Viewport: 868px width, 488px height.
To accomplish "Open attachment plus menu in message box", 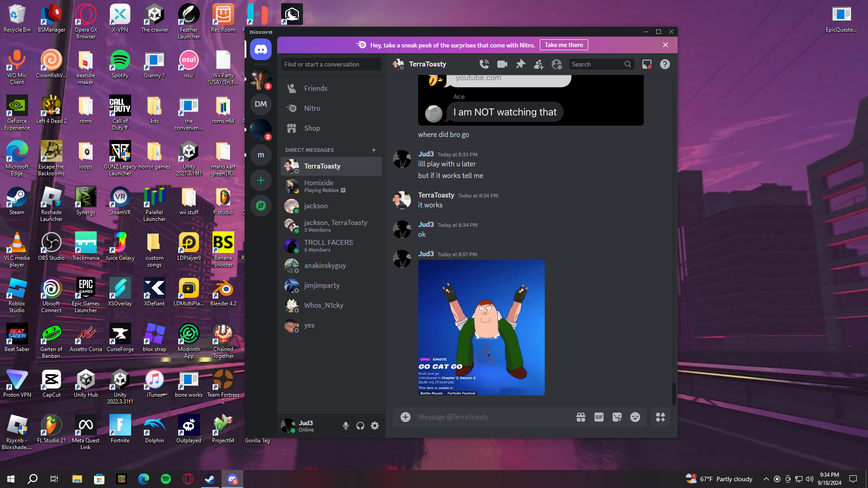I will pos(406,417).
